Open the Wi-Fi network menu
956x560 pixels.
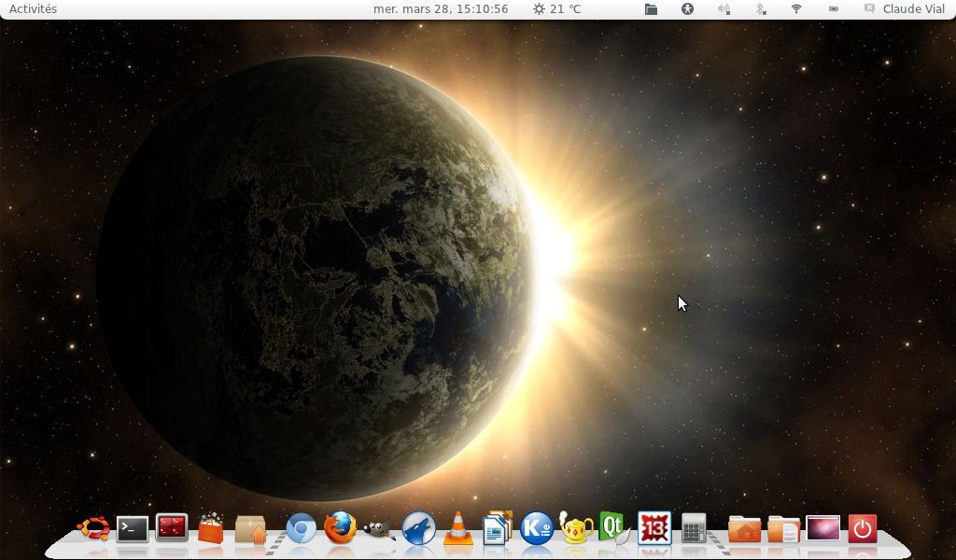[796, 9]
